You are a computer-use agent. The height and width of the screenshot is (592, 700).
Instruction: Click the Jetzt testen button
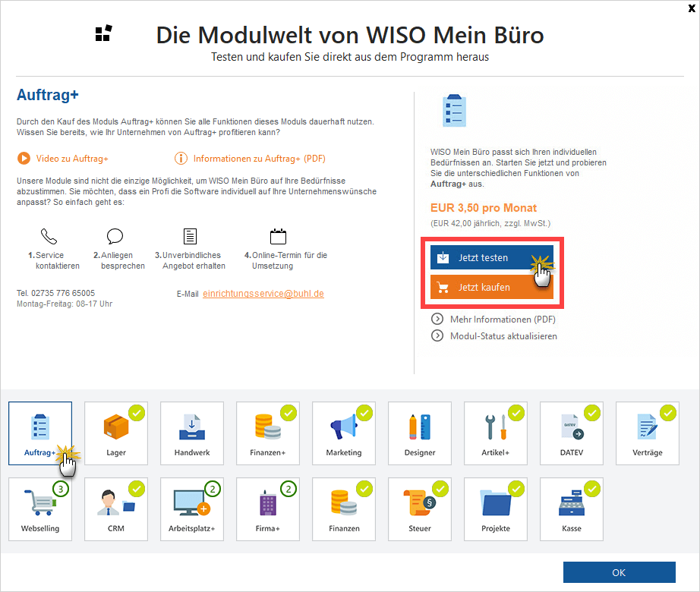coord(491,257)
